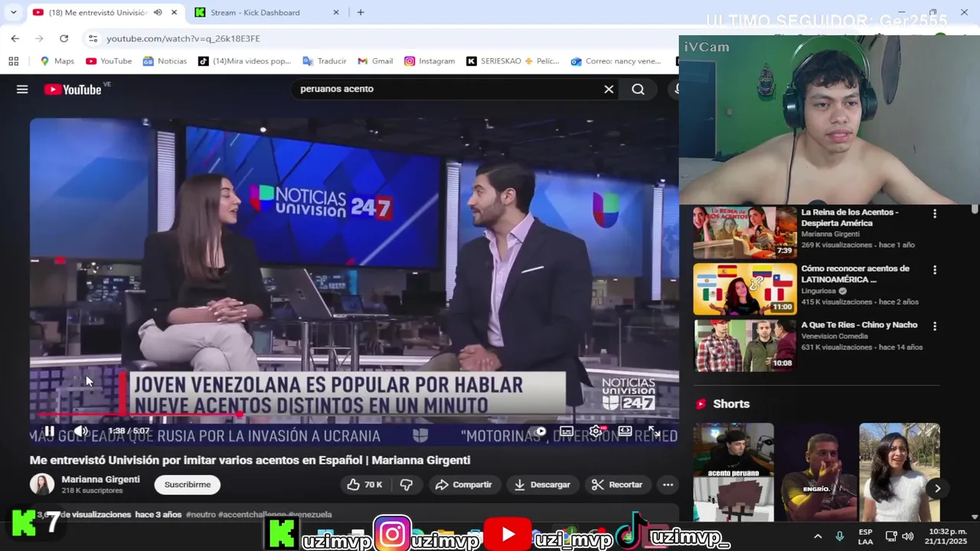Open the YouTube bookmark
This screenshot has width=980, height=551.
coord(108,61)
